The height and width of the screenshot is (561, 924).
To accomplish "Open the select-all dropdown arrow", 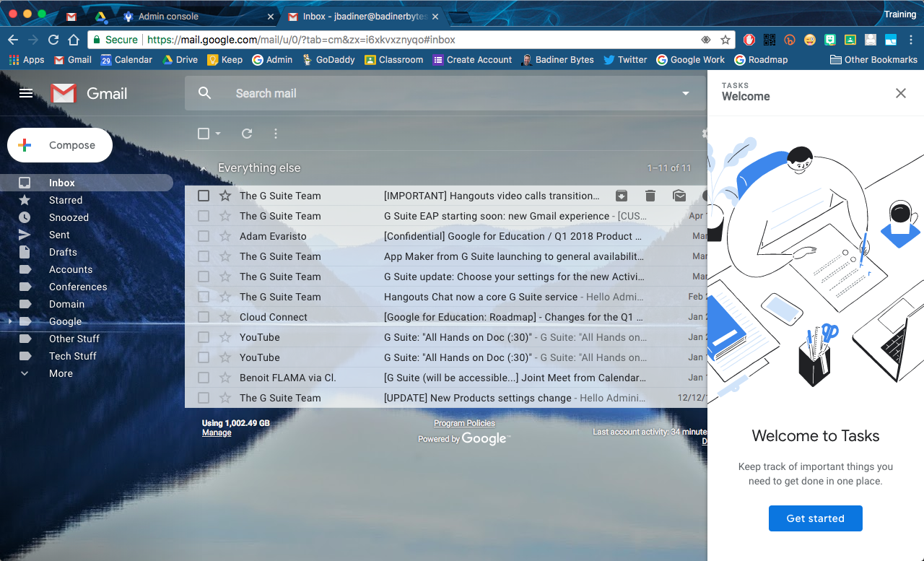I will point(218,134).
